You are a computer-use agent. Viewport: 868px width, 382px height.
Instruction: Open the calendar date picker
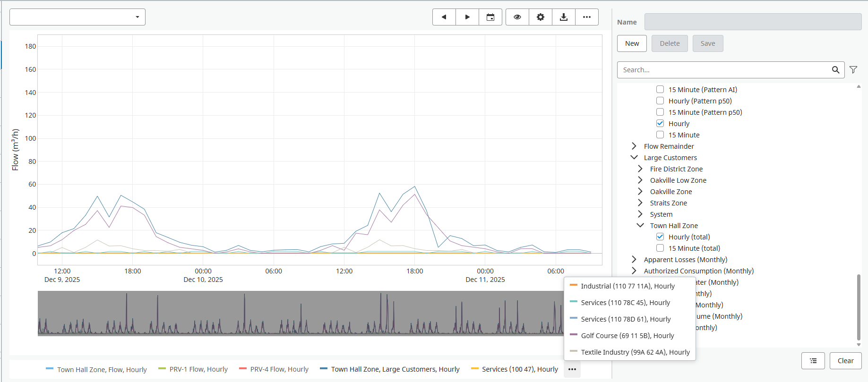click(490, 17)
